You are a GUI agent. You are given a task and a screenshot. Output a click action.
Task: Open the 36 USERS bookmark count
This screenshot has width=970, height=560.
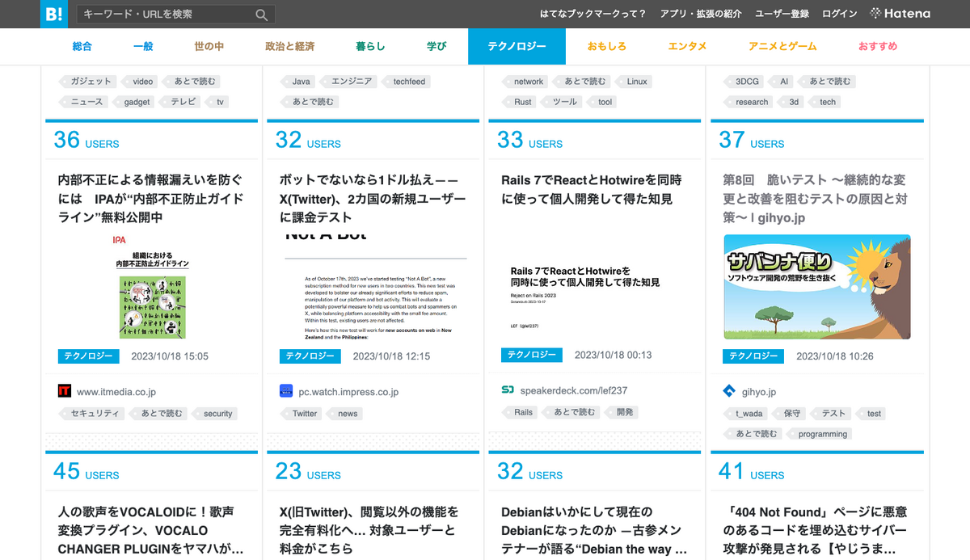86,140
